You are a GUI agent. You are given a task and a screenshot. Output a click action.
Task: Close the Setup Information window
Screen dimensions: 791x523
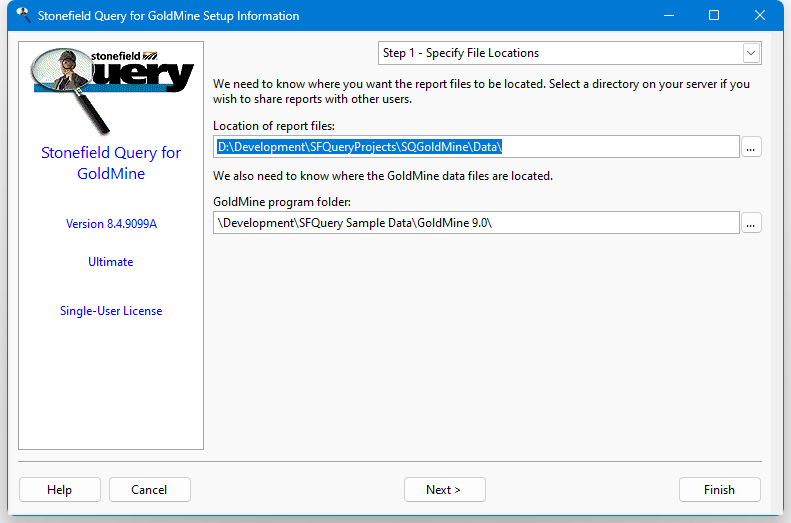pos(760,15)
